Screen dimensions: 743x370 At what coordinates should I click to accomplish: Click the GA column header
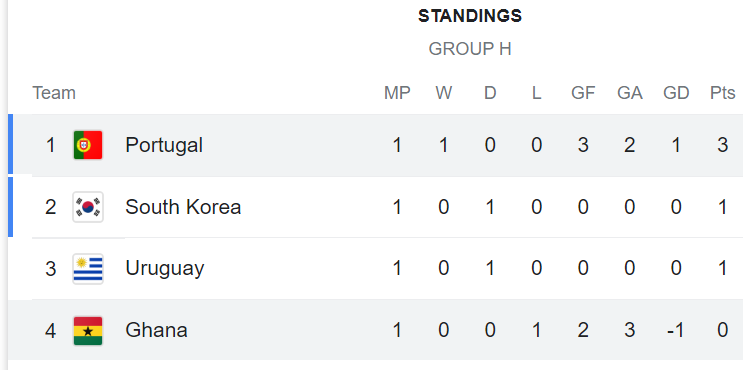(x=630, y=93)
